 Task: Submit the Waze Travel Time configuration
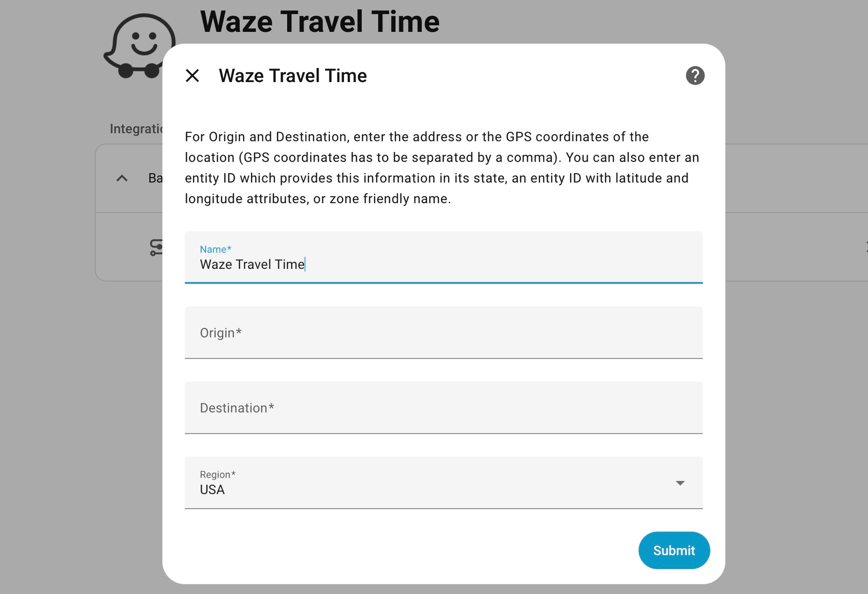pos(674,550)
